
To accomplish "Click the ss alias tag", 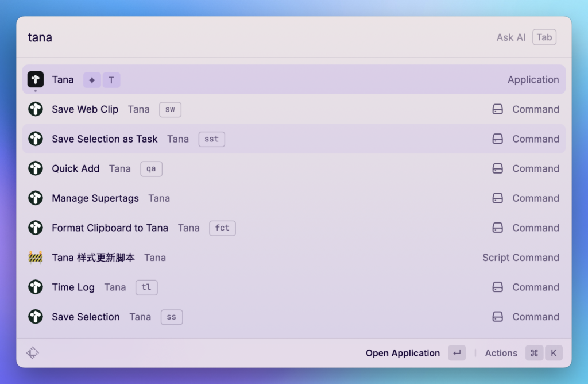I will [172, 317].
